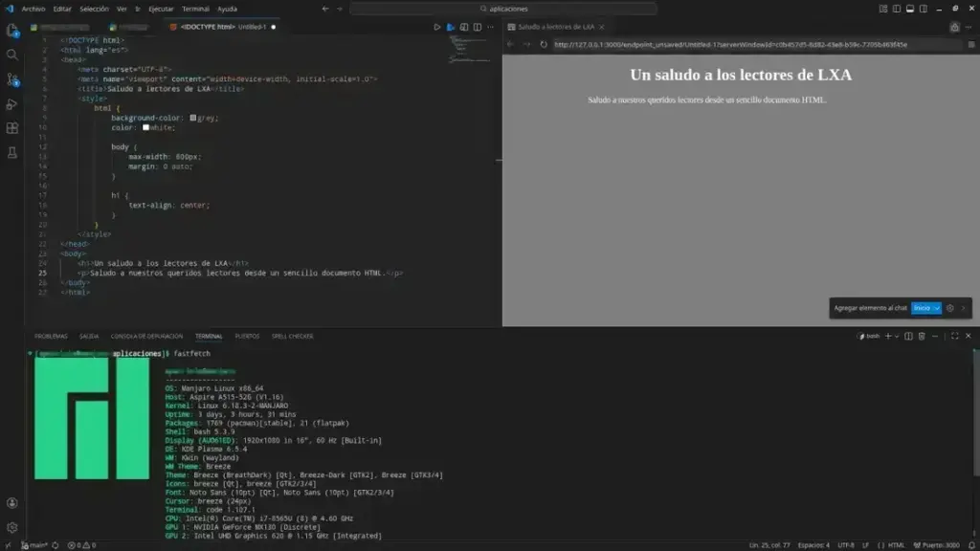Open the Editar menu
Screen dimensions: 980x551
(62, 9)
